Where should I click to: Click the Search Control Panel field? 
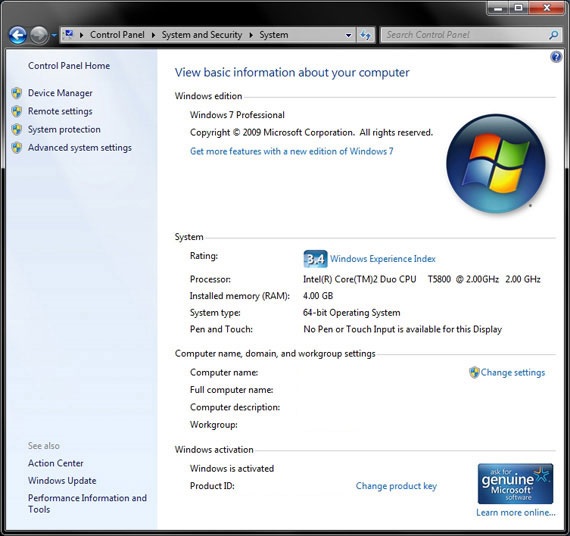[x=465, y=35]
